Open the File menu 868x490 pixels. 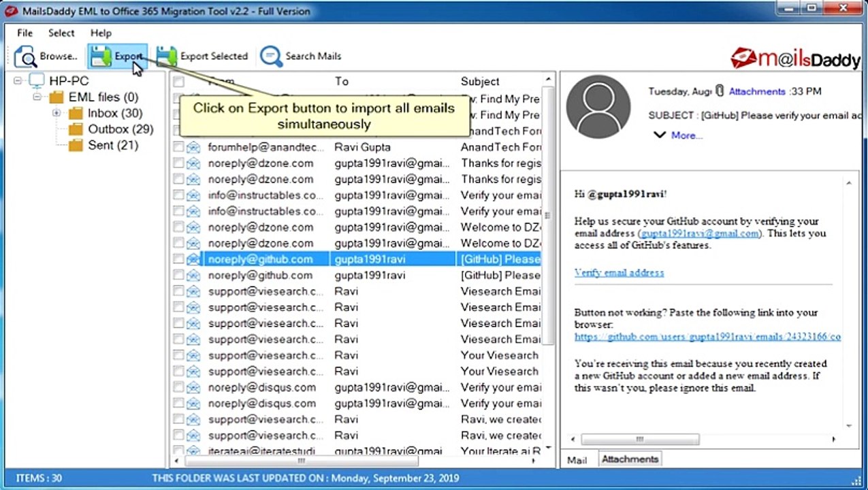pos(25,33)
